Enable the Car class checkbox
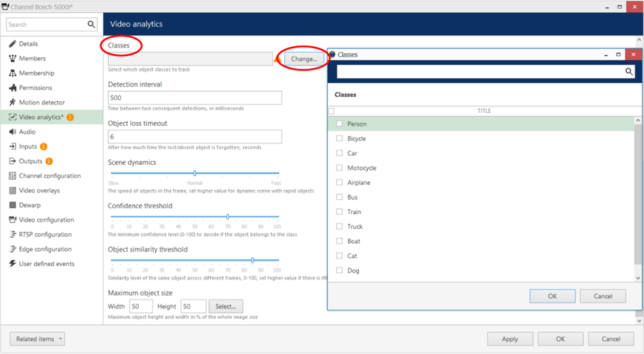 point(339,153)
